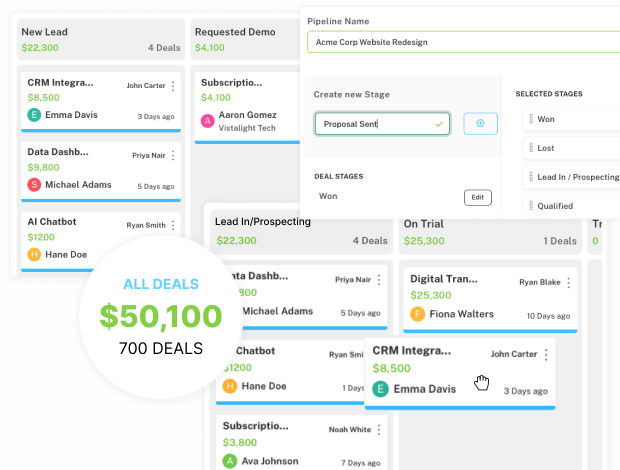This screenshot has width=620, height=470.
Task: Click the Pipeline Name input field
Action: (x=463, y=42)
